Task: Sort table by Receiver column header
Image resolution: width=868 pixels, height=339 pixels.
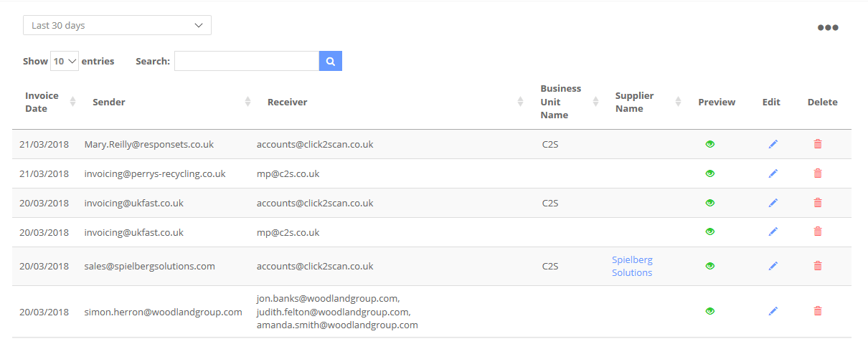Action: 287,102
